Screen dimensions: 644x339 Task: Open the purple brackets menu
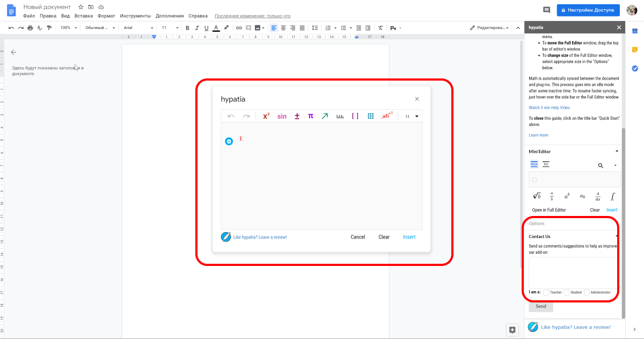pos(355,116)
